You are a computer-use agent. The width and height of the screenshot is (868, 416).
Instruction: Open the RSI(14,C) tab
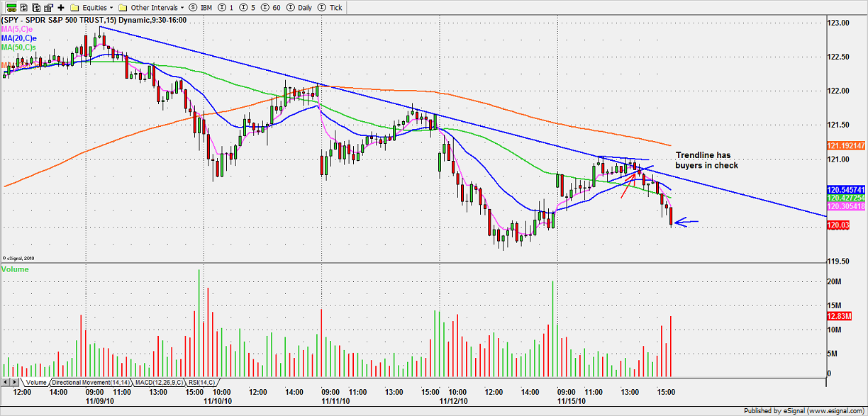(201, 383)
